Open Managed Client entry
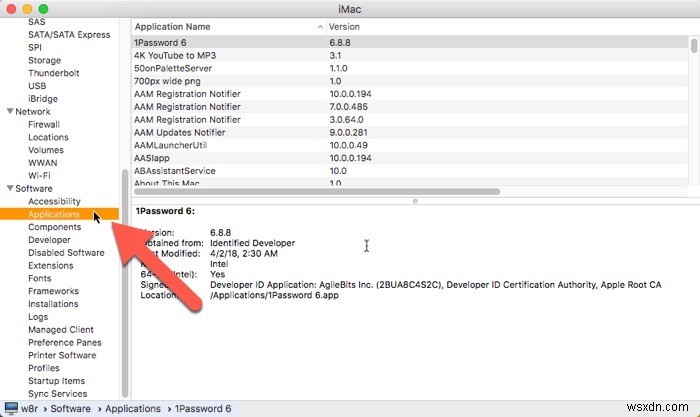The image size is (700, 417). pos(61,329)
